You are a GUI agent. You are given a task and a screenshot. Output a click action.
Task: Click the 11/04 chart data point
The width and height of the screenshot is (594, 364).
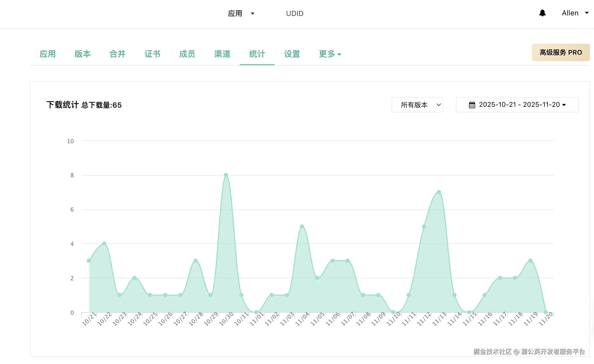[x=302, y=226]
